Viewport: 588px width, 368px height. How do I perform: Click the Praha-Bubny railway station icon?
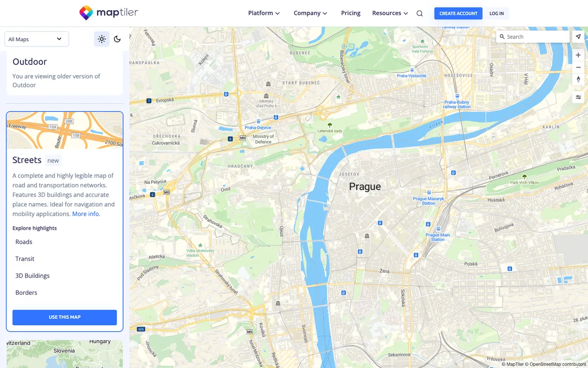pos(457,96)
